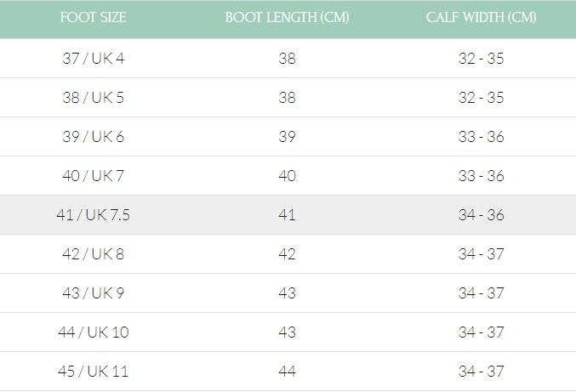The height and width of the screenshot is (392, 576).
Task: Click boot length 40 in UK 7 row
Action: click(x=287, y=176)
